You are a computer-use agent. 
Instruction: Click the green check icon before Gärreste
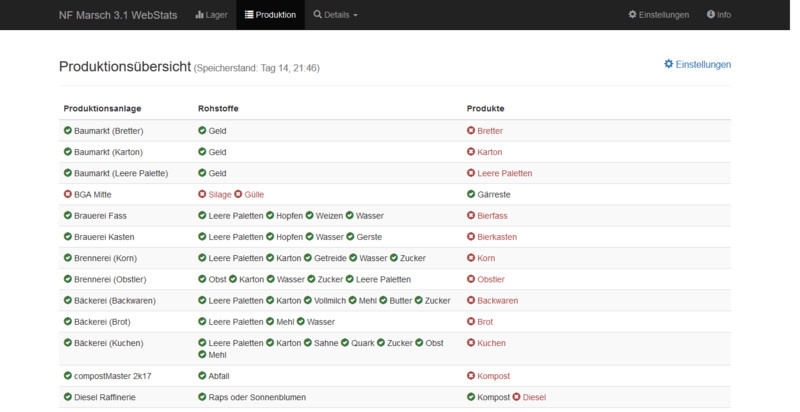471,194
